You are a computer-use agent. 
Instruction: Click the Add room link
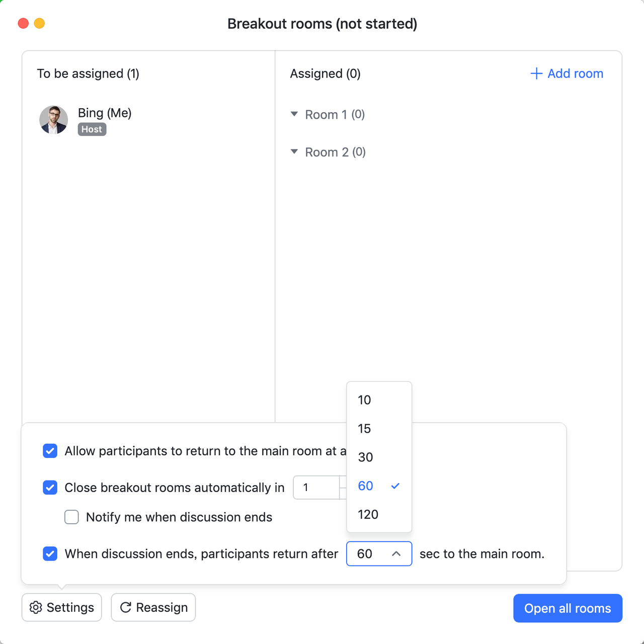click(575, 74)
